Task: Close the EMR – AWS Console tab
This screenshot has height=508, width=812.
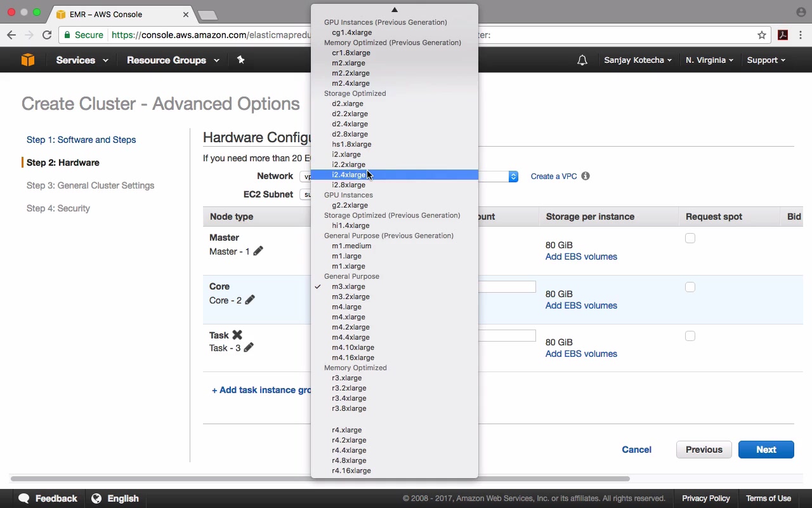Action: 186,14
